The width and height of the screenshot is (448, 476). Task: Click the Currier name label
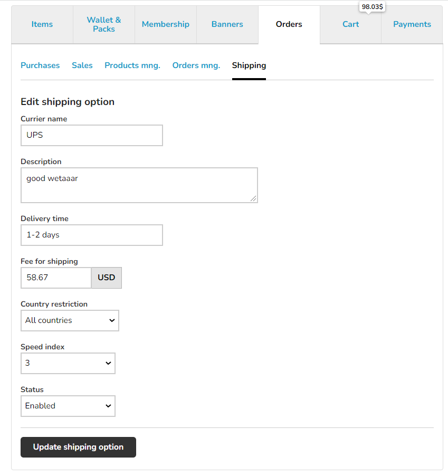44,119
